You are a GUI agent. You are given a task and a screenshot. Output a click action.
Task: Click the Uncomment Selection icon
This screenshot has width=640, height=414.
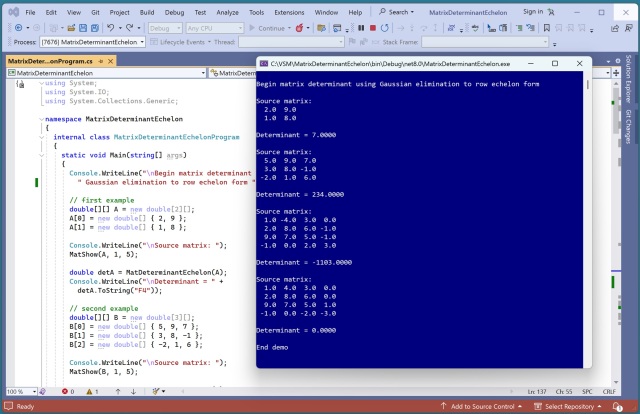point(530,28)
